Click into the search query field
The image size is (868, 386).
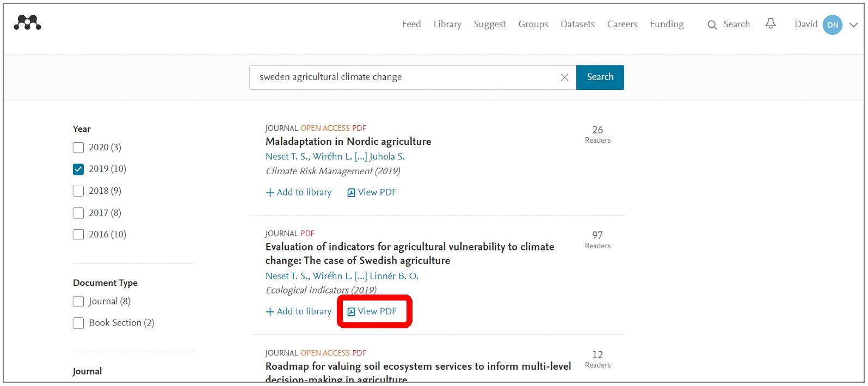403,77
